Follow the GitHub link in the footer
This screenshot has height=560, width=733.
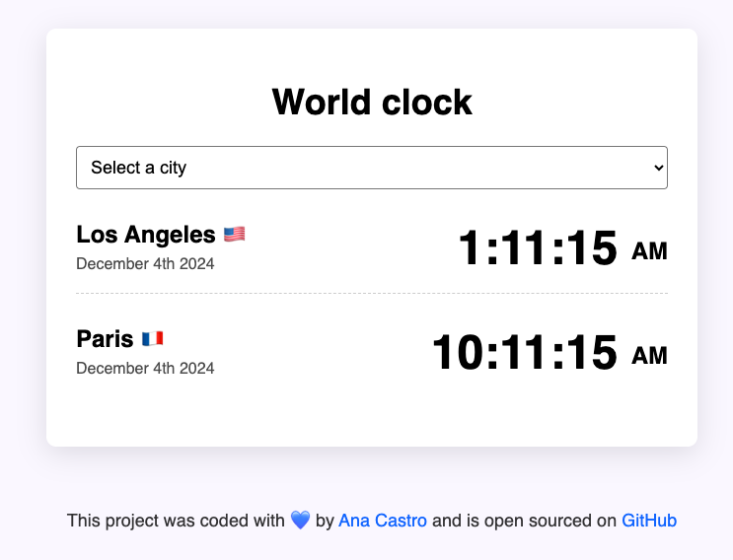click(649, 521)
